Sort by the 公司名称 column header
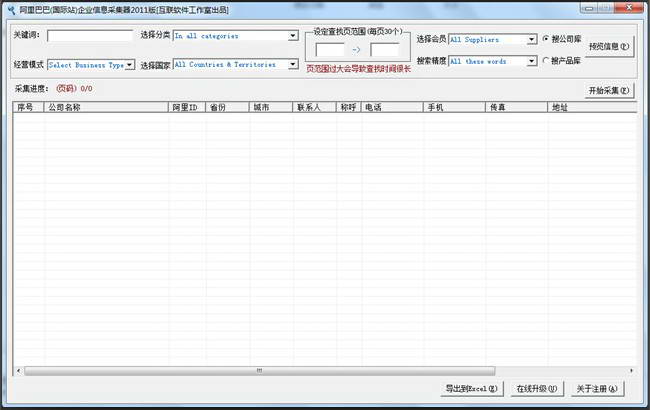Image resolution: width=650 pixels, height=410 pixels. pyautogui.click(x=106, y=107)
